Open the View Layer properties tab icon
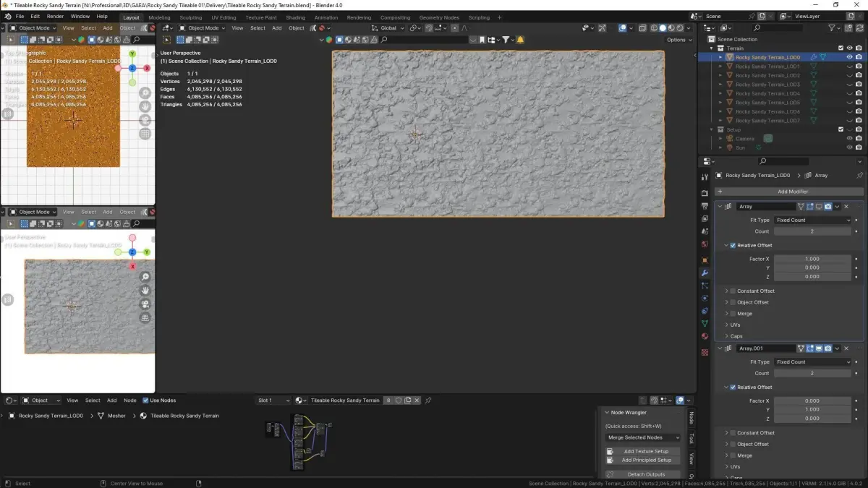The width and height of the screenshot is (868, 488). coord(705,218)
